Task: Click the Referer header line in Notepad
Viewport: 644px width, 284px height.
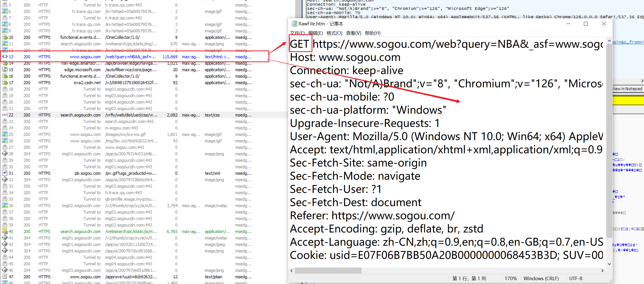Action: pos(372,216)
